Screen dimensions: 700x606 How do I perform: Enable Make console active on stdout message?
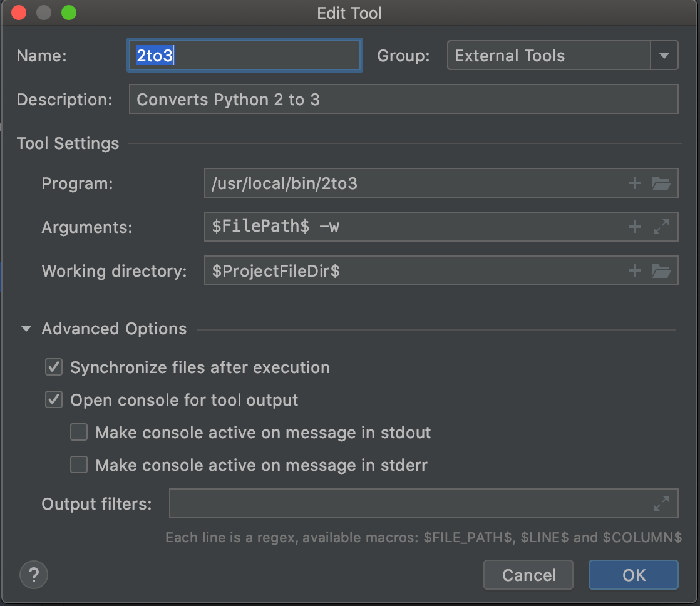point(79,433)
